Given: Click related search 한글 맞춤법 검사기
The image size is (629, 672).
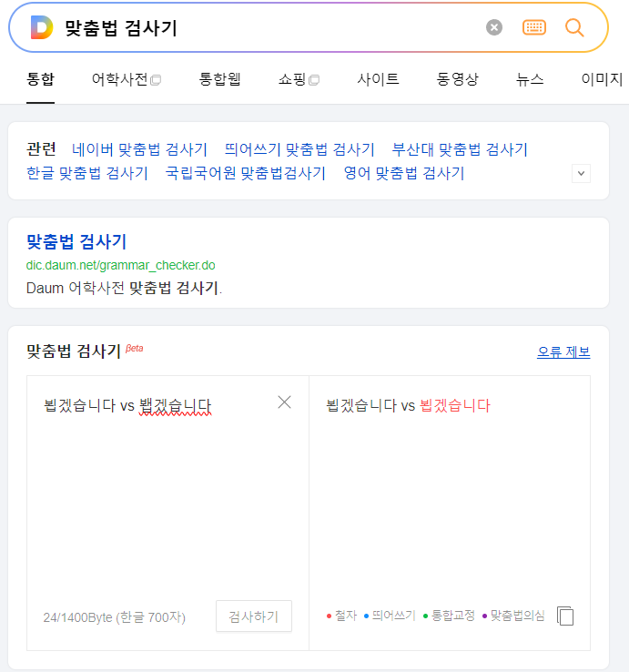Looking at the screenshot, I should [x=87, y=173].
